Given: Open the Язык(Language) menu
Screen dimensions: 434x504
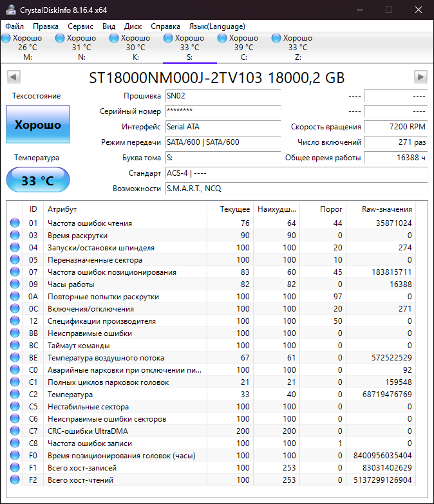Looking at the screenshot, I should pyautogui.click(x=217, y=26).
